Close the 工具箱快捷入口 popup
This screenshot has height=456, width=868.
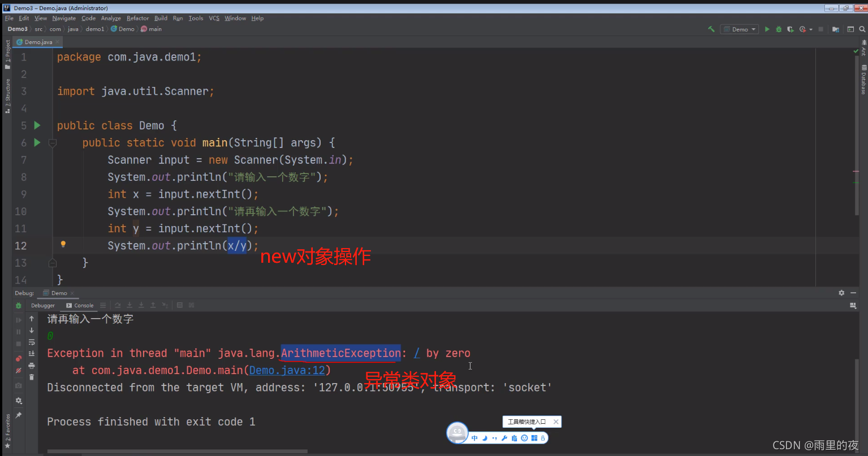point(556,422)
